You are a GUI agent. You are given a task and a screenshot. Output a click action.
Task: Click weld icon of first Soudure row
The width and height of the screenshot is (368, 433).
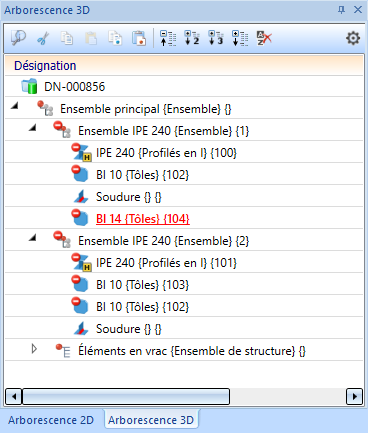(x=81, y=196)
